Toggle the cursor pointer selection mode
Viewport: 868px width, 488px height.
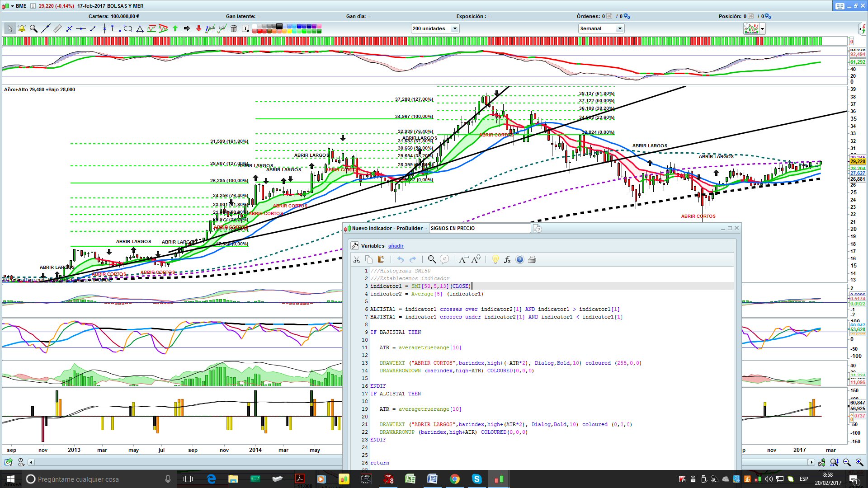[x=10, y=29]
